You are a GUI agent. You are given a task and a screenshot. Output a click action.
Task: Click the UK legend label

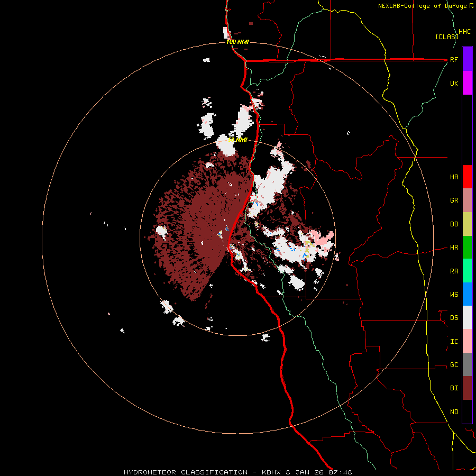[454, 83]
